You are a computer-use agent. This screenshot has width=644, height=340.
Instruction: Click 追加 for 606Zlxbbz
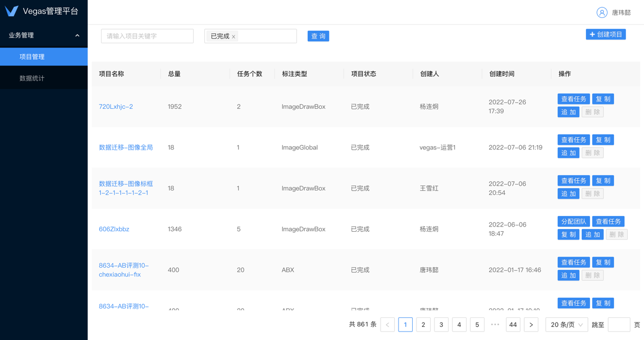(592, 234)
